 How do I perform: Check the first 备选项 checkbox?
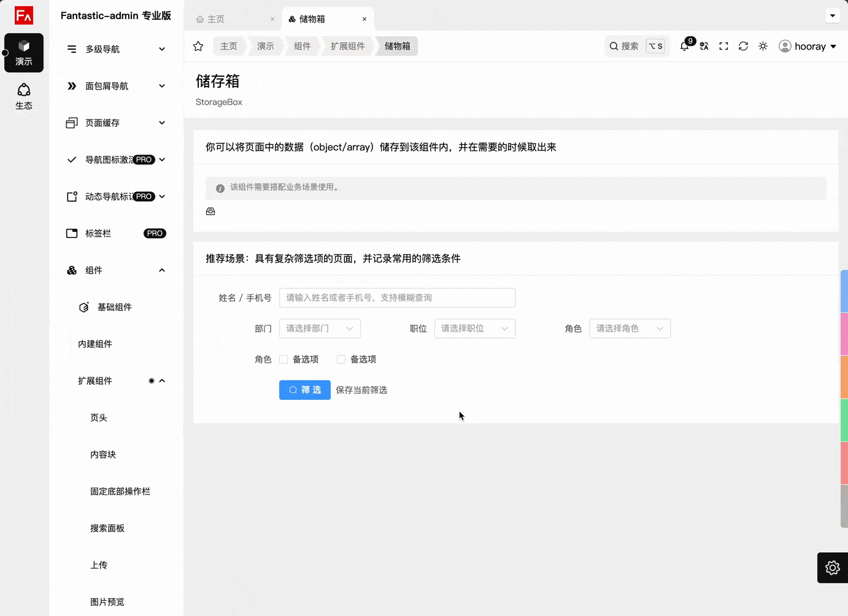(x=283, y=360)
